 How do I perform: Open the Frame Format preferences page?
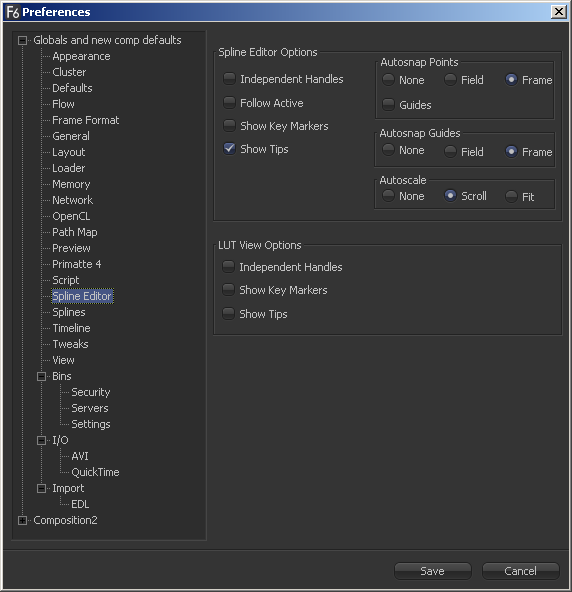[x=86, y=120]
